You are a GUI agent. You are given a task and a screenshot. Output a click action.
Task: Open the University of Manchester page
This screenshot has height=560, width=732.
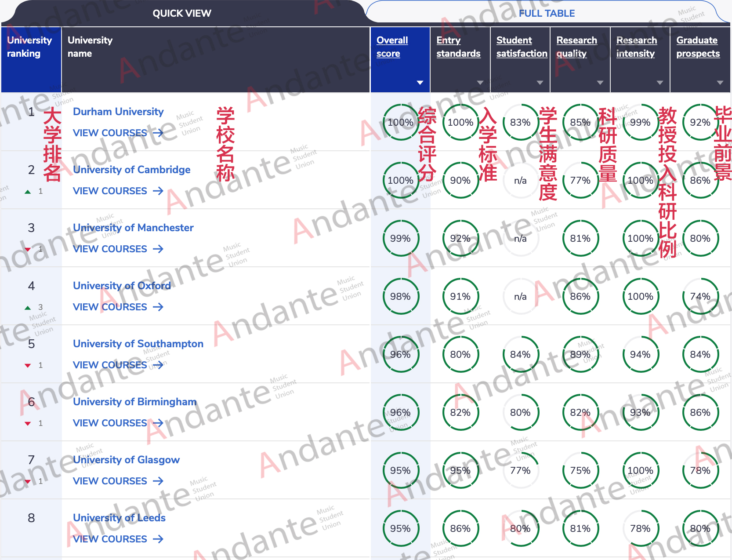pyautogui.click(x=133, y=228)
